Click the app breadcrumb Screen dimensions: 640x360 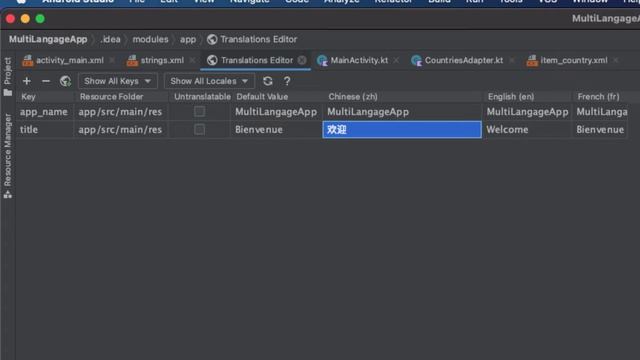[x=188, y=39]
